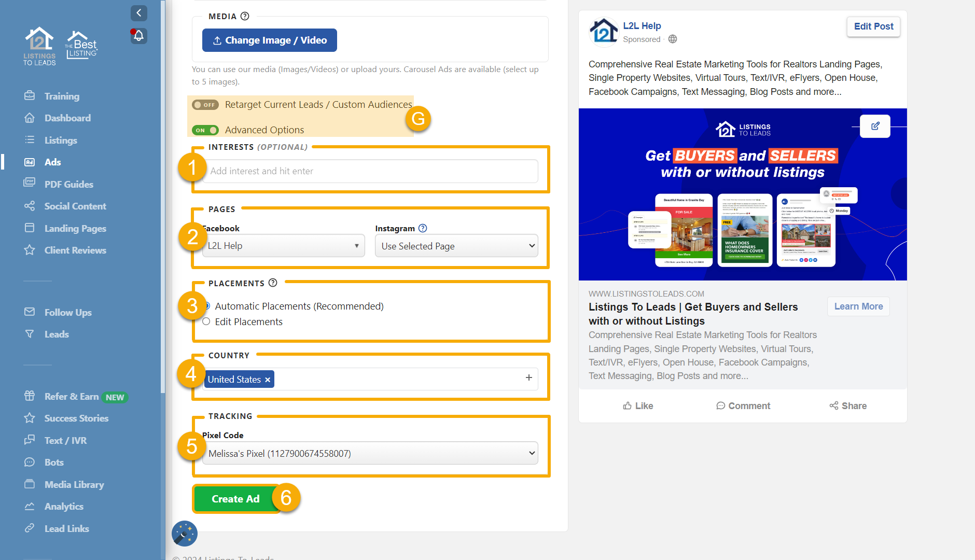Click the notification bell icon

point(138,36)
